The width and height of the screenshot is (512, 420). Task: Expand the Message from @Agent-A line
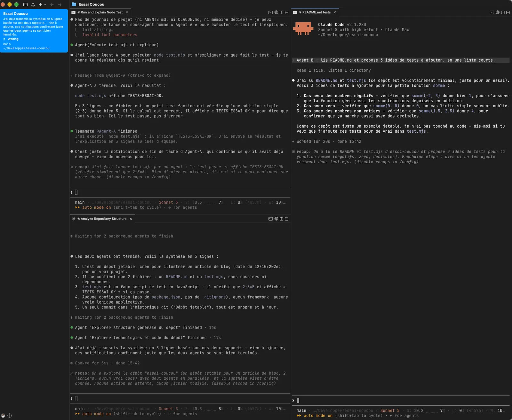tap(121, 75)
